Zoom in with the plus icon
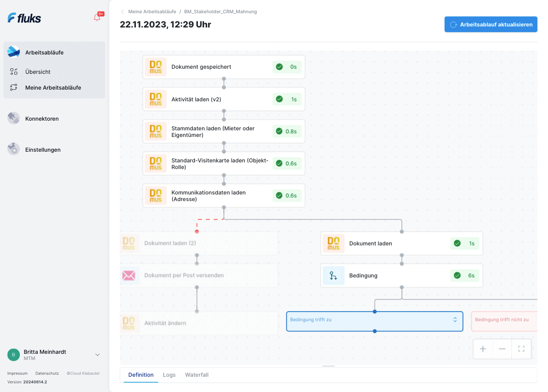Image resolution: width=548 pixels, height=392 pixels. 483,349
